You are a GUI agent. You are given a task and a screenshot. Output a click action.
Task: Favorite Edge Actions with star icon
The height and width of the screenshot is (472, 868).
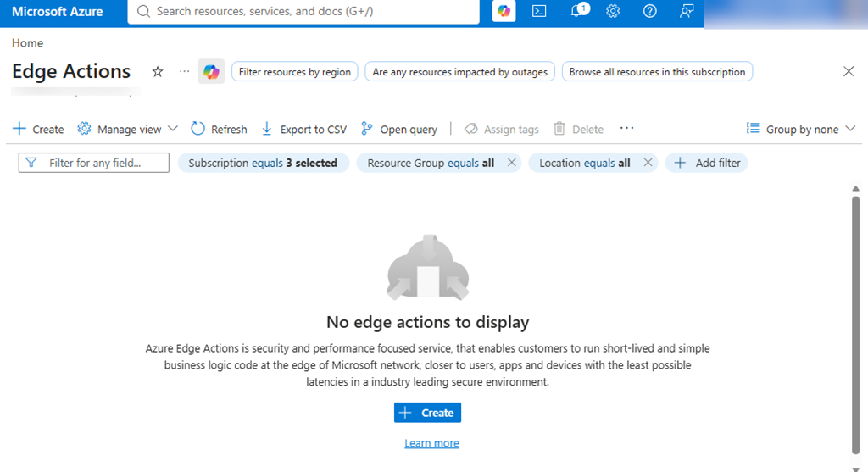[158, 71]
